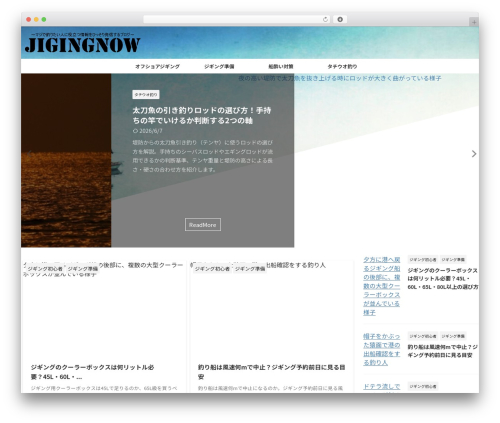Go to previous slide with left arrow
500x423 pixels.
[x=29, y=154]
